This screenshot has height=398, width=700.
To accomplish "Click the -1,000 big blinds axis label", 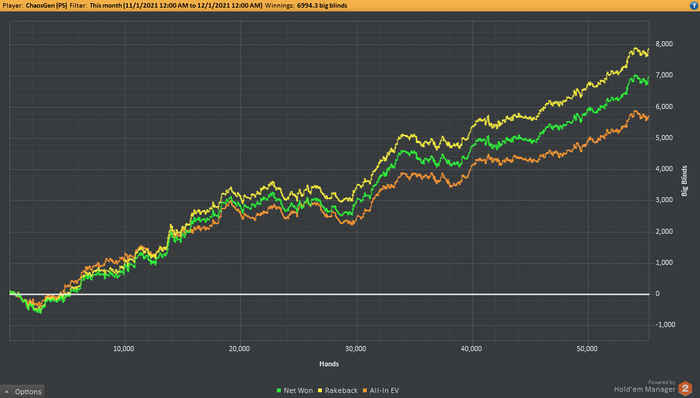I will click(x=665, y=325).
